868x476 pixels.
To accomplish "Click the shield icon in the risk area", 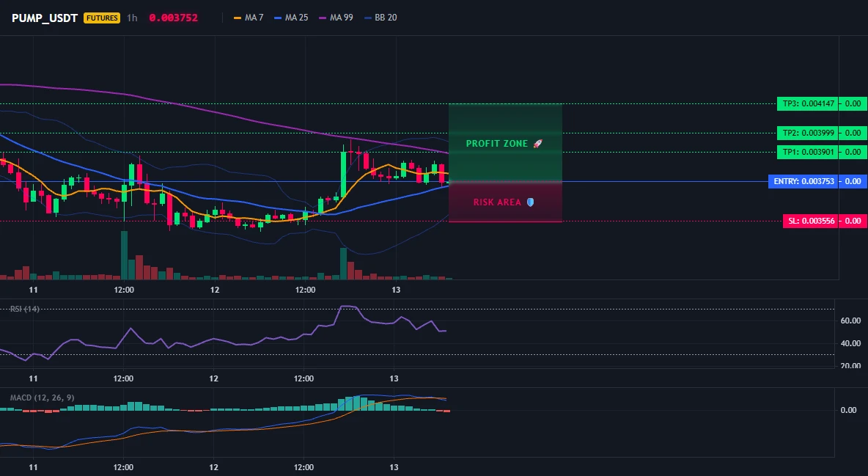I will [x=530, y=202].
